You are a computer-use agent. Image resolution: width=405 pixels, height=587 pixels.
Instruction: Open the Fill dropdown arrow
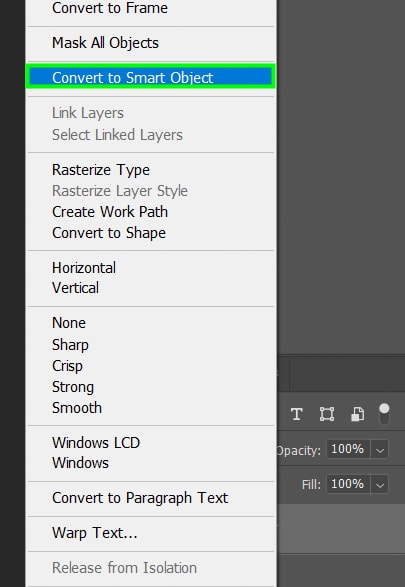380,484
